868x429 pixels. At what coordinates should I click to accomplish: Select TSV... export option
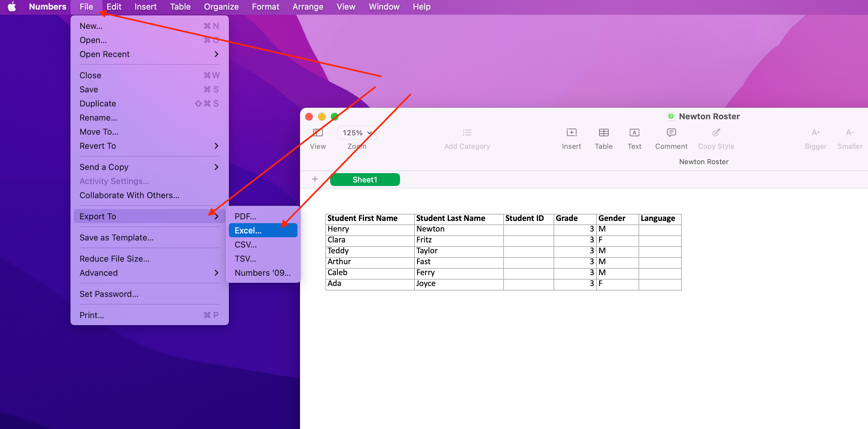[x=263, y=259]
